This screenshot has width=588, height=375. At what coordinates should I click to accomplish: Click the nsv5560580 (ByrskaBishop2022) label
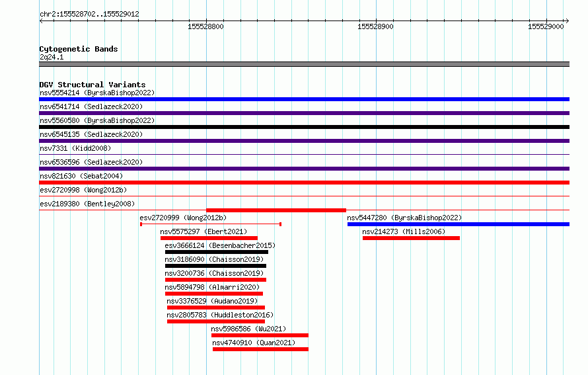[97, 120]
